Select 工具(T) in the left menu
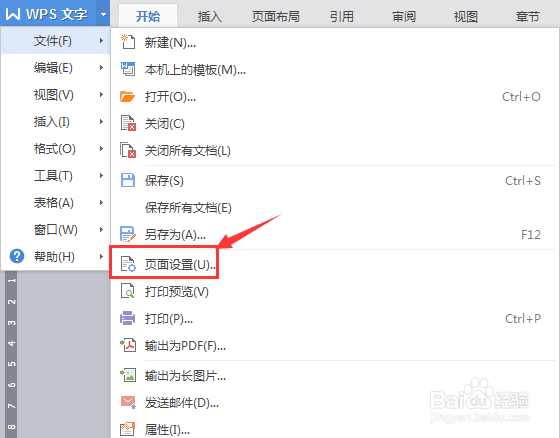Screen dimensions: 560x438 [55, 175]
